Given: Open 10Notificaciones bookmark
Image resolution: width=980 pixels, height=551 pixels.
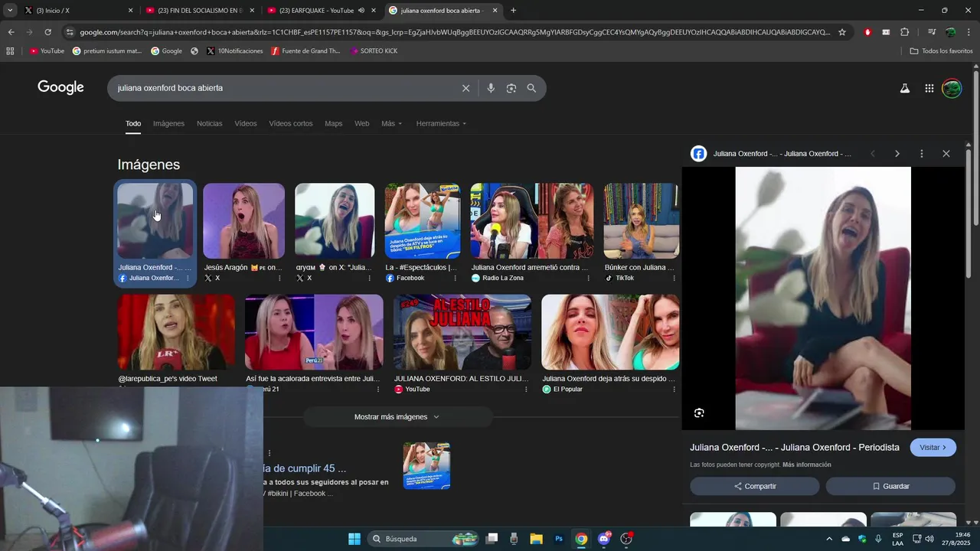Looking at the screenshot, I should coord(235,51).
